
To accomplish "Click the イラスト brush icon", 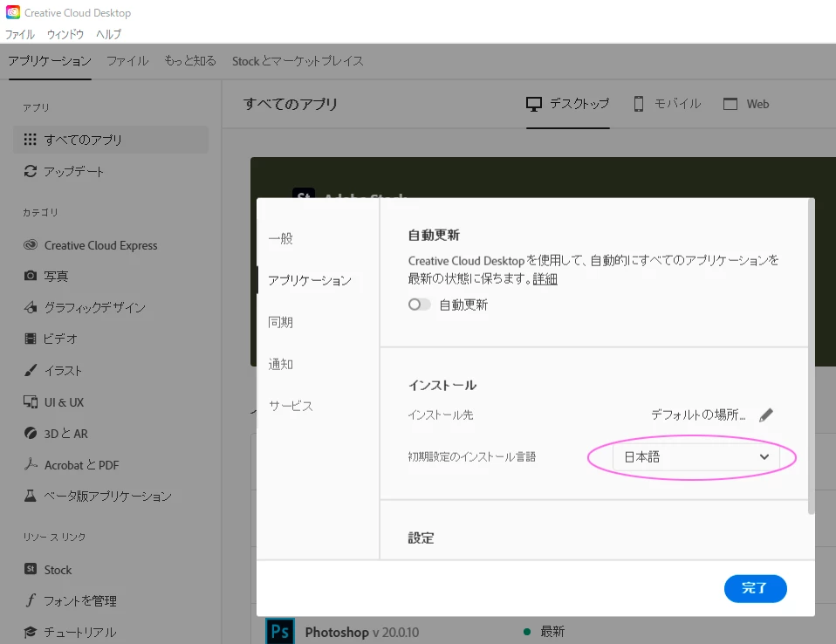I will click(31, 370).
